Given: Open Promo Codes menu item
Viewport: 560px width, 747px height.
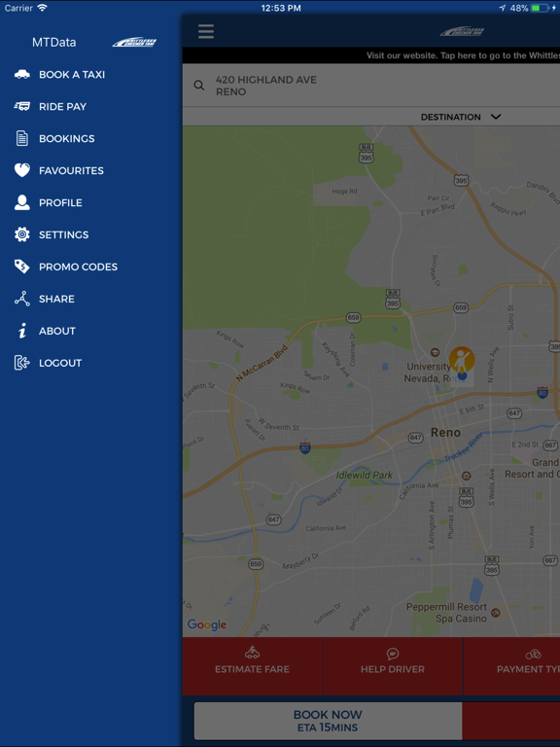Looking at the screenshot, I should click(x=90, y=267).
